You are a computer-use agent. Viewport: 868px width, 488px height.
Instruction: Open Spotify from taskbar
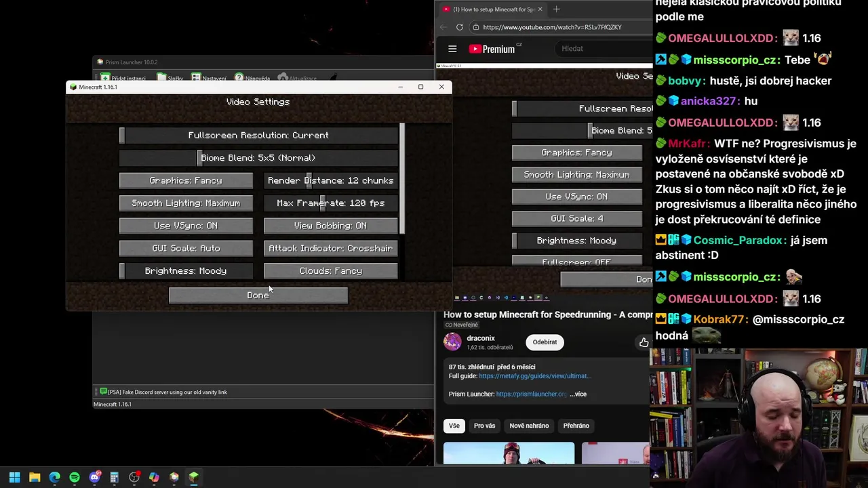[75, 477]
